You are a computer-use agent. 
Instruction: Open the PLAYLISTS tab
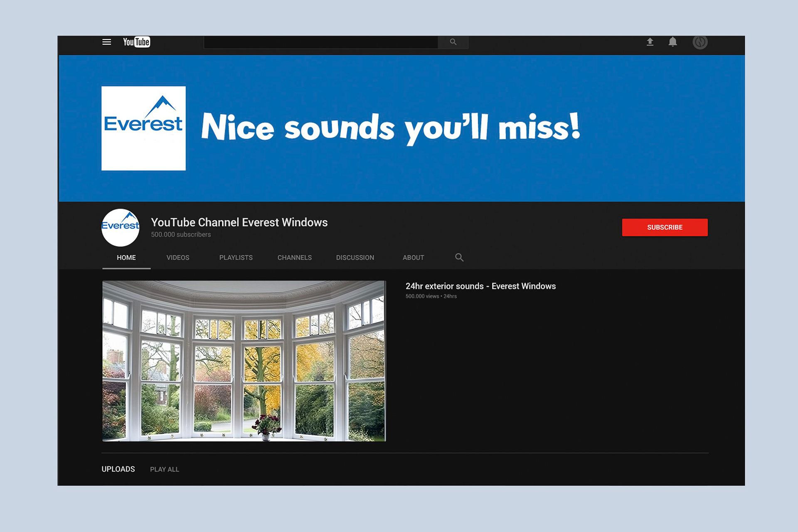pyautogui.click(x=236, y=258)
